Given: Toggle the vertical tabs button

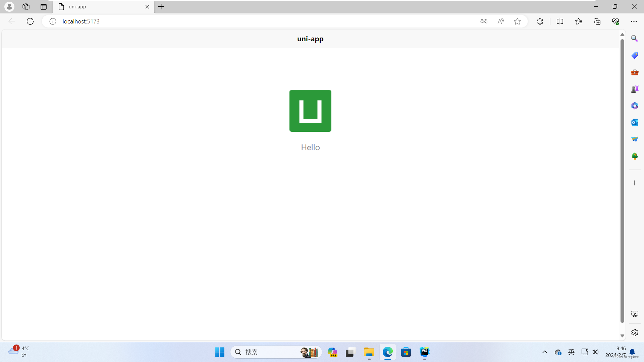Looking at the screenshot, I should coord(44,7).
